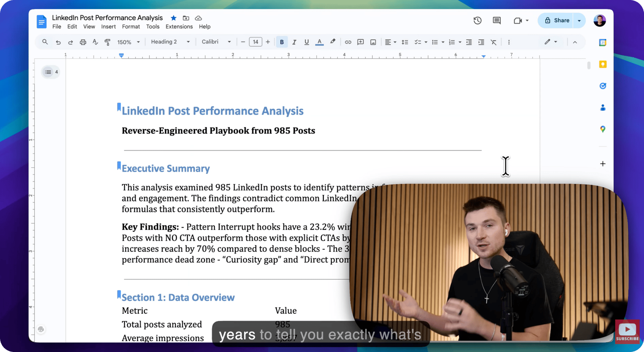This screenshot has height=352, width=644.
Task: Open line and paragraph spacing options
Action: pos(405,42)
